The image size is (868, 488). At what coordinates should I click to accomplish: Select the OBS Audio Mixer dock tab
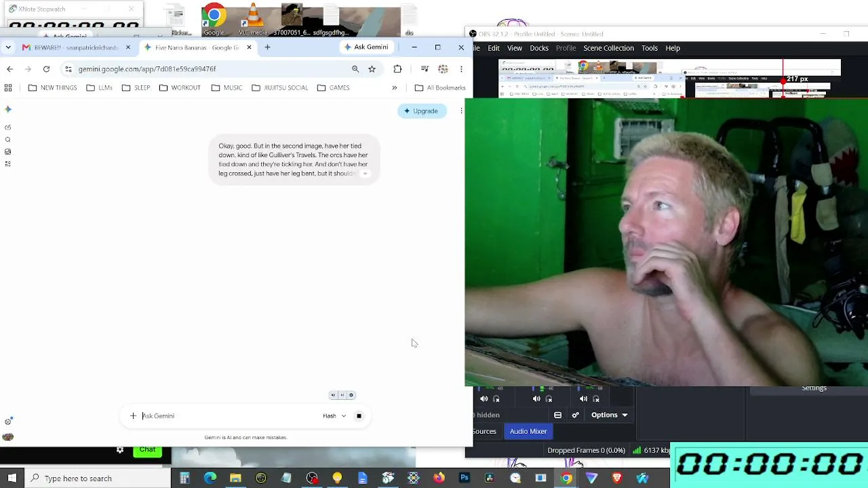528,431
